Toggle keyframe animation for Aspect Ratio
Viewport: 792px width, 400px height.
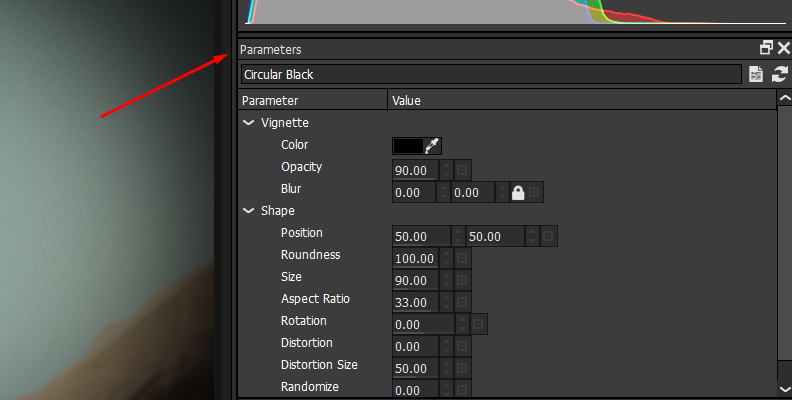(x=462, y=303)
